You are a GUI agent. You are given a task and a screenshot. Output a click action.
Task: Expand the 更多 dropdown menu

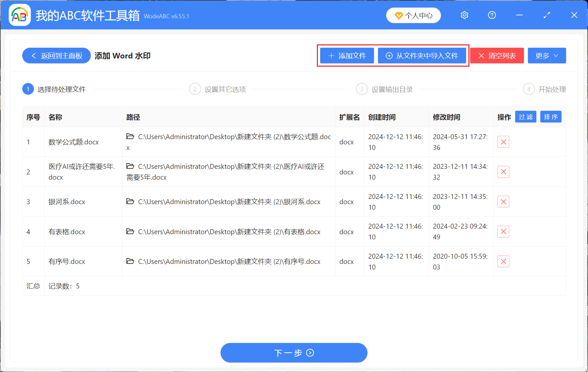pyautogui.click(x=547, y=56)
